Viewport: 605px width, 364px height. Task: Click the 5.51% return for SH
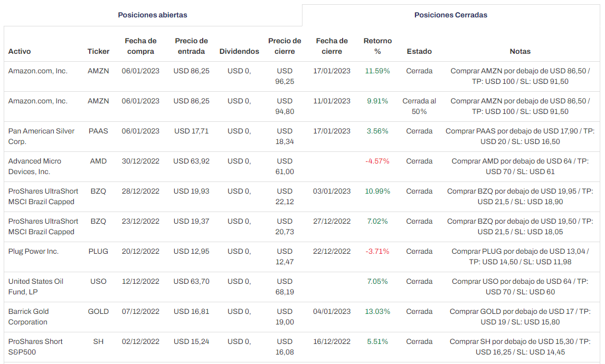coord(378,342)
